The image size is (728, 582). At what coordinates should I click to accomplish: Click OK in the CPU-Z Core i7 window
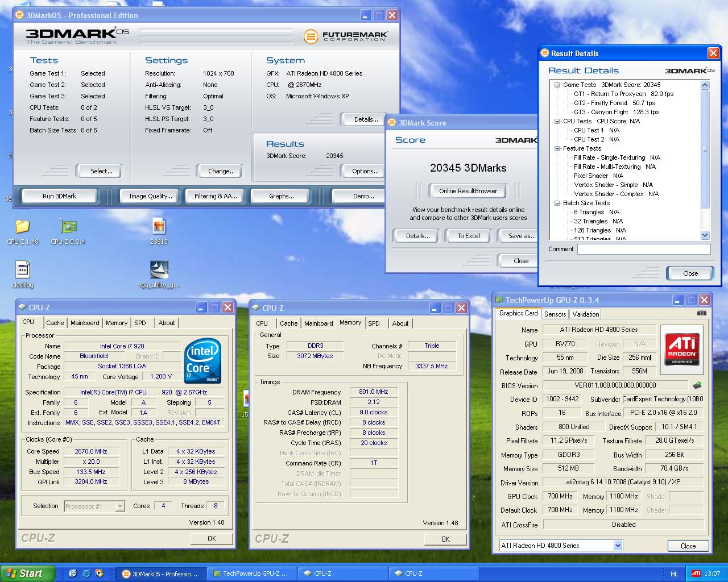coord(212,538)
